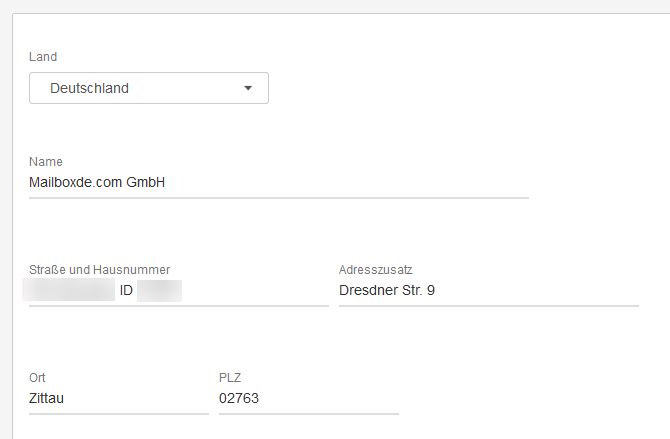Click the PLZ label
The height and width of the screenshot is (439, 670).
230,378
